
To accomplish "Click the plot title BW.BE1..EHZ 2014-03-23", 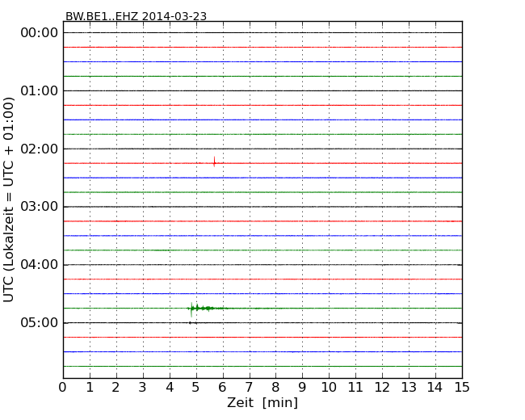I will [x=136, y=16].
